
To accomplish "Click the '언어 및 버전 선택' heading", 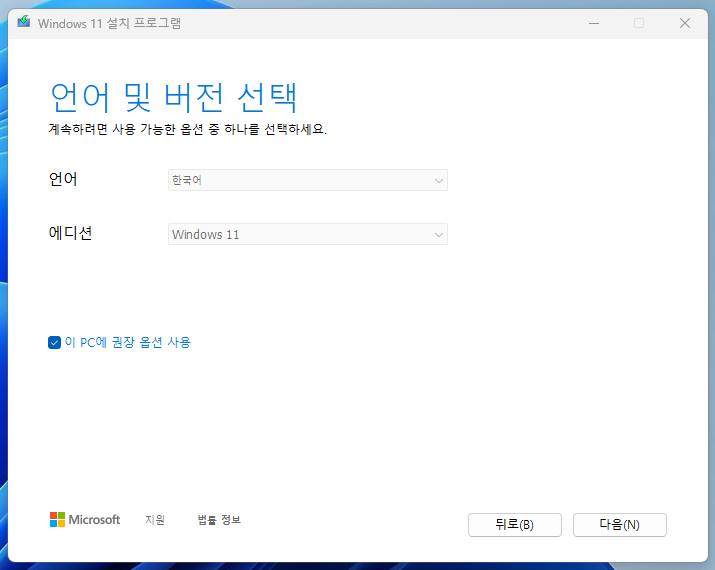I will [x=173, y=97].
